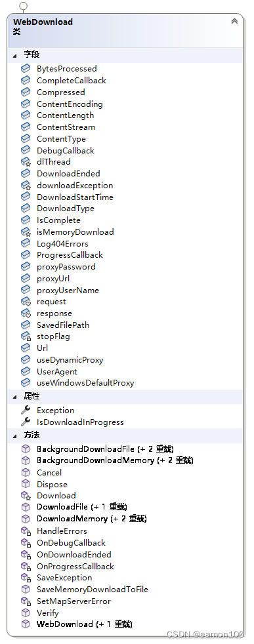The image size is (254, 644).
Task: Select the OnProgressCallback method
Action: (x=75, y=566)
